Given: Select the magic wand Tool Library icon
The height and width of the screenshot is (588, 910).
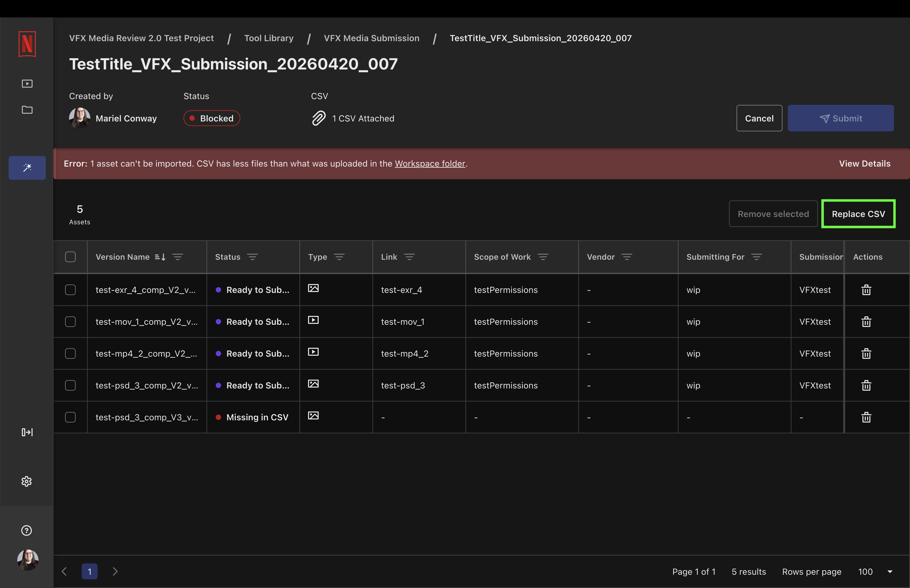Looking at the screenshot, I should tap(27, 168).
